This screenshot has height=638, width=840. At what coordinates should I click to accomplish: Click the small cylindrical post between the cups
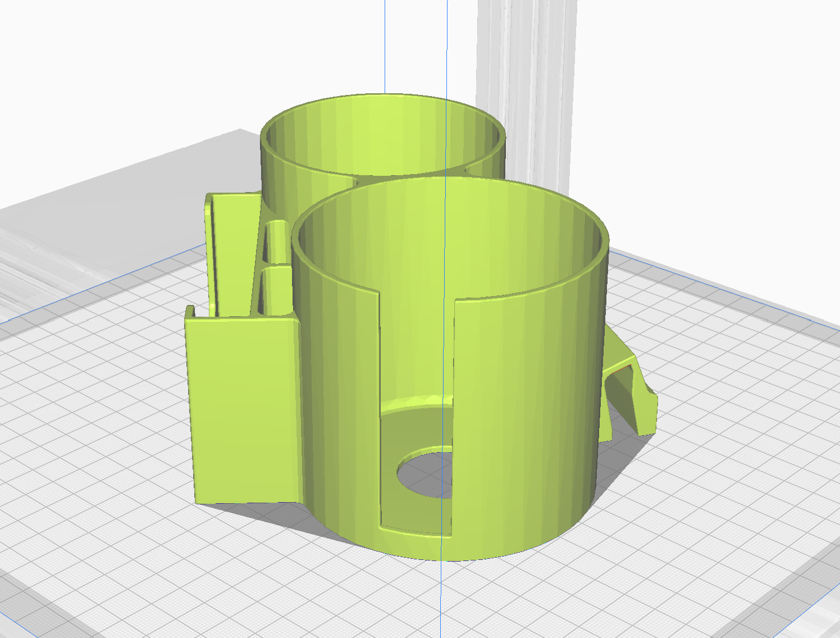276,243
